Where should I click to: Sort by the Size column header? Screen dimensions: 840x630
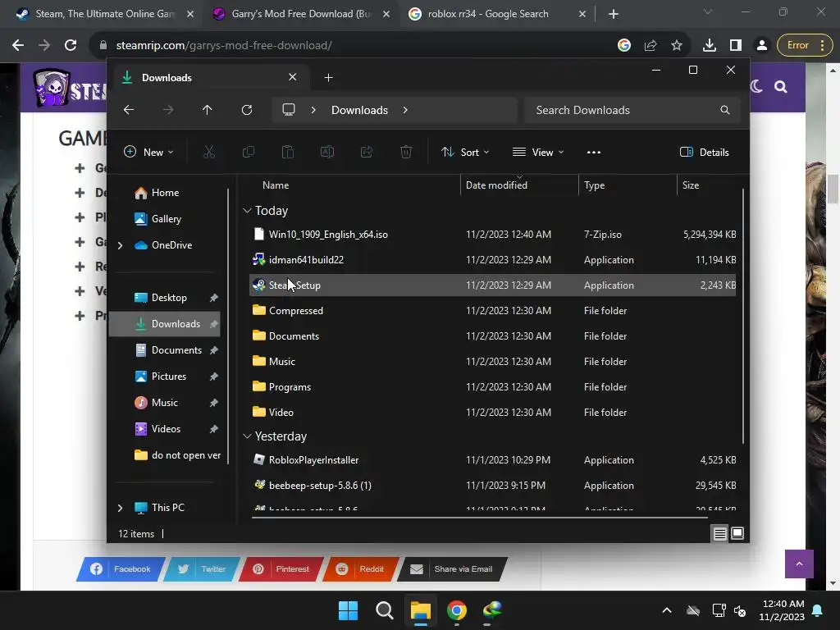pyautogui.click(x=691, y=185)
